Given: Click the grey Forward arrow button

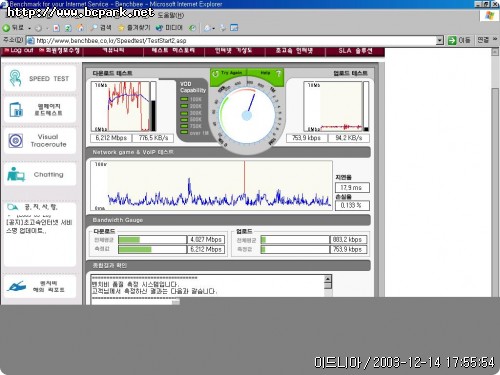Looking at the screenshot, I should pos(39,28).
